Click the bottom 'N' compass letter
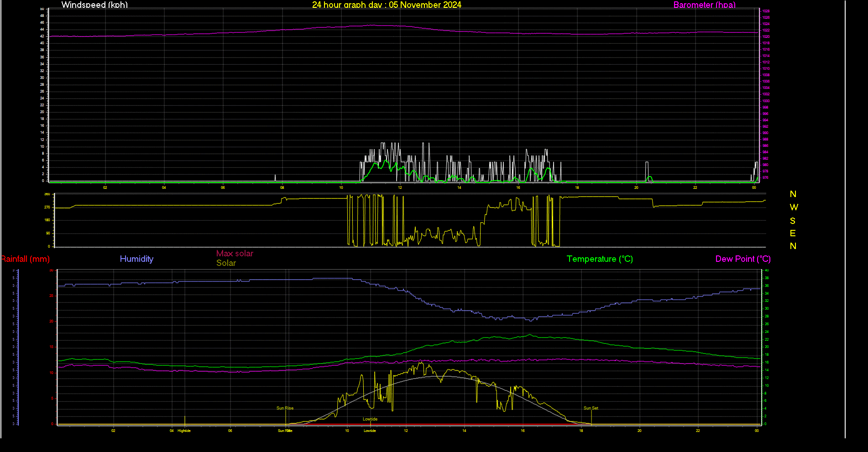This screenshot has height=452, width=868. 793,246
